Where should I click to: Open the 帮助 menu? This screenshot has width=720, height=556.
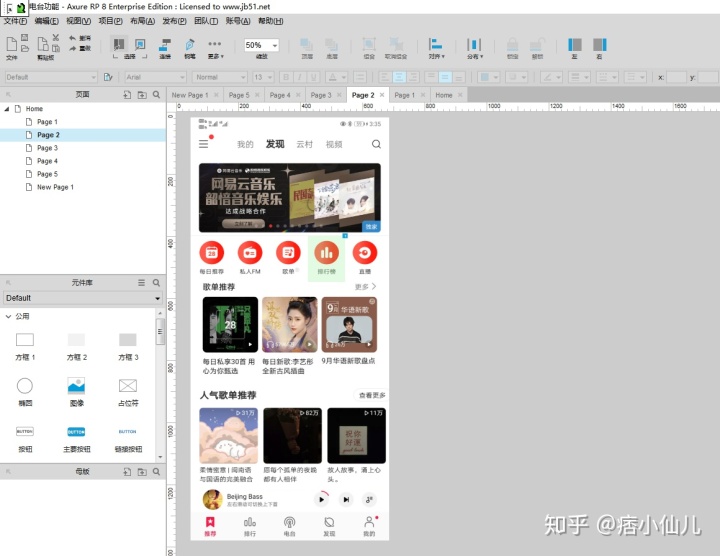270,21
